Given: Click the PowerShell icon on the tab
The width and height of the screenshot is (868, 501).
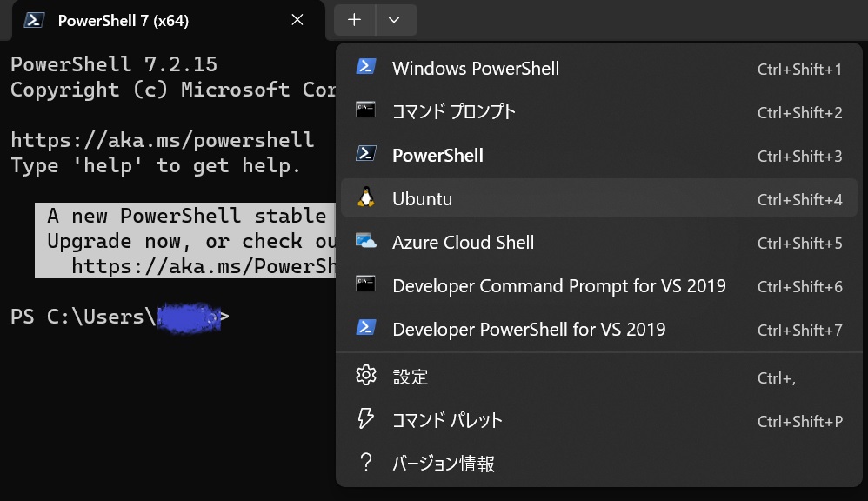Looking at the screenshot, I should 34,20.
